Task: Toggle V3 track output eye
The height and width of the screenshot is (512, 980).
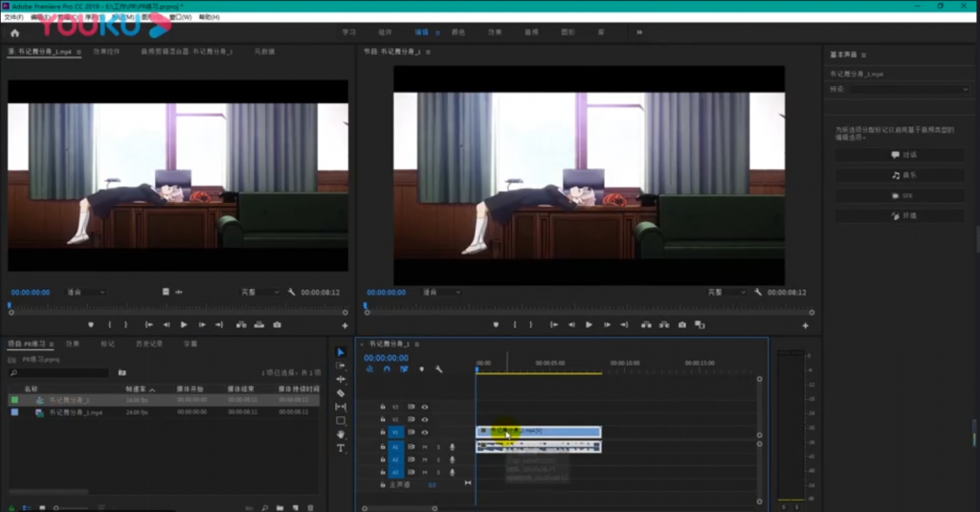Action: (425, 407)
